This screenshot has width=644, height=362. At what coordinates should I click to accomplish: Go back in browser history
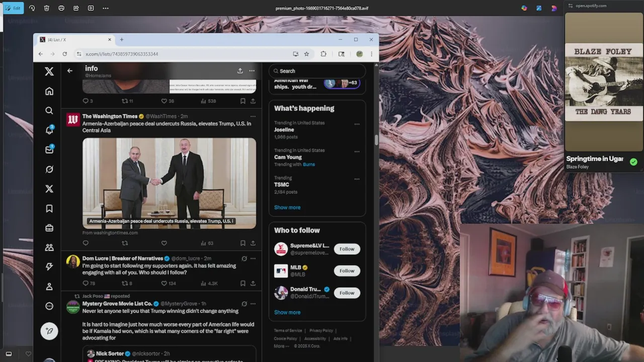pyautogui.click(x=41, y=54)
